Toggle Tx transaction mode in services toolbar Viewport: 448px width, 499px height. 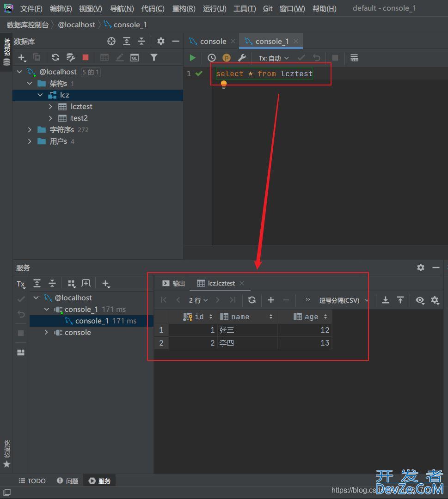(x=21, y=284)
